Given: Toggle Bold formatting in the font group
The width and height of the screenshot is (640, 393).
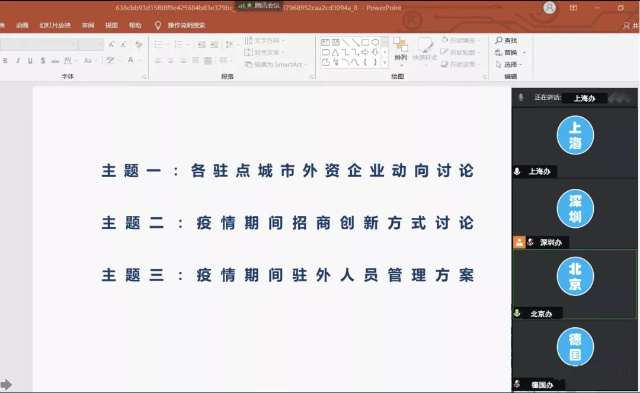Looking at the screenshot, I should pyautogui.click(x=5, y=60).
